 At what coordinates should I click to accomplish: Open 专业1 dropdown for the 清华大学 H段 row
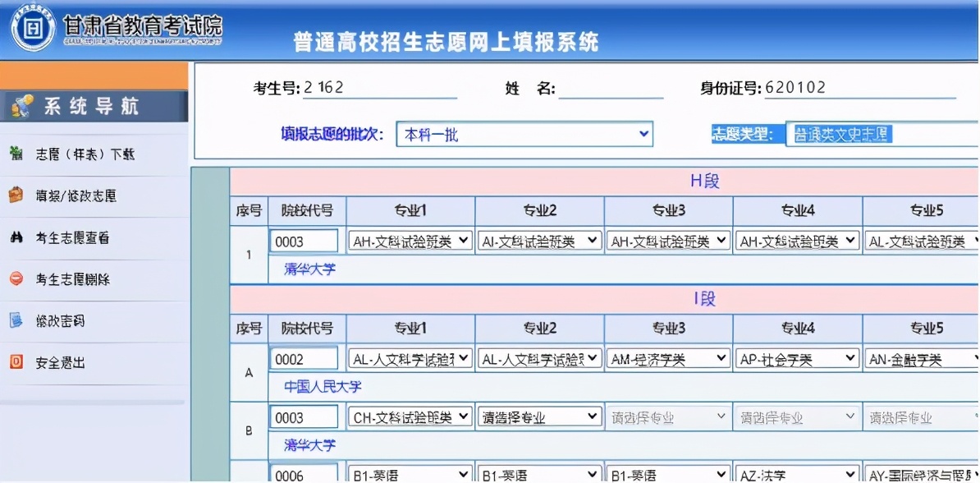[409, 241]
